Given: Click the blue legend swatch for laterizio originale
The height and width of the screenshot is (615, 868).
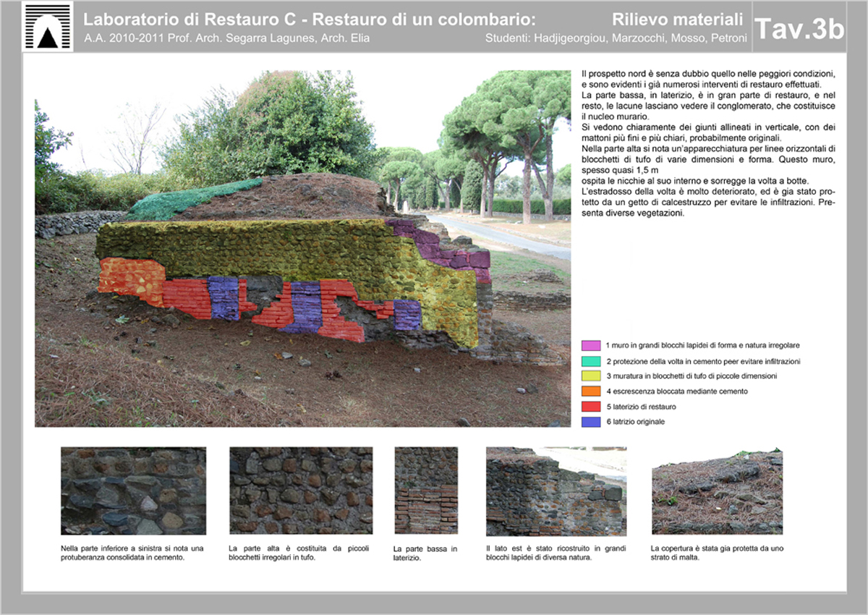Looking at the screenshot, I should [591, 422].
